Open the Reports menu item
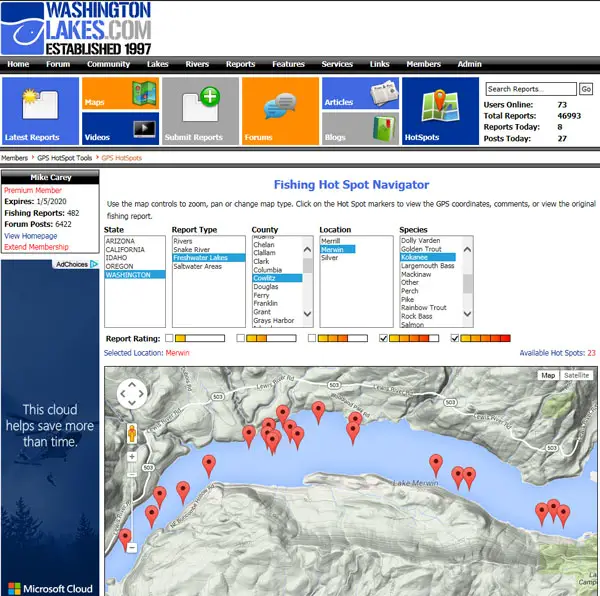 [240, 64]
